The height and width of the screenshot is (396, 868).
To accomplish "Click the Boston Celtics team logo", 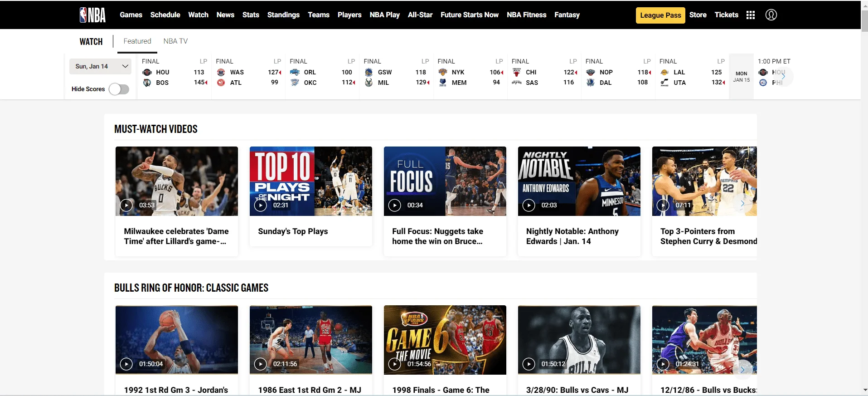I will (147, 83).
